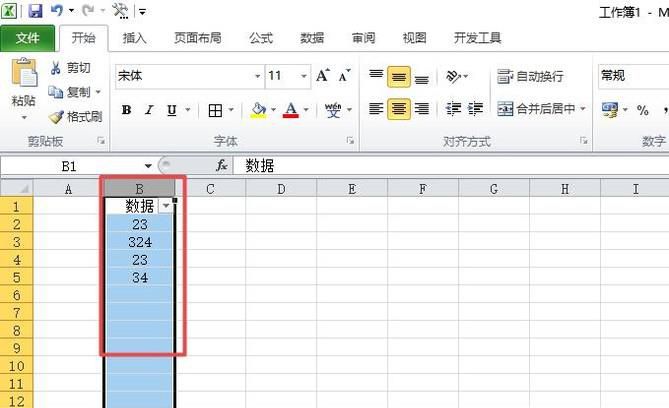Align text right
Viewport: 669px width, 408px height.
[422, 109]
